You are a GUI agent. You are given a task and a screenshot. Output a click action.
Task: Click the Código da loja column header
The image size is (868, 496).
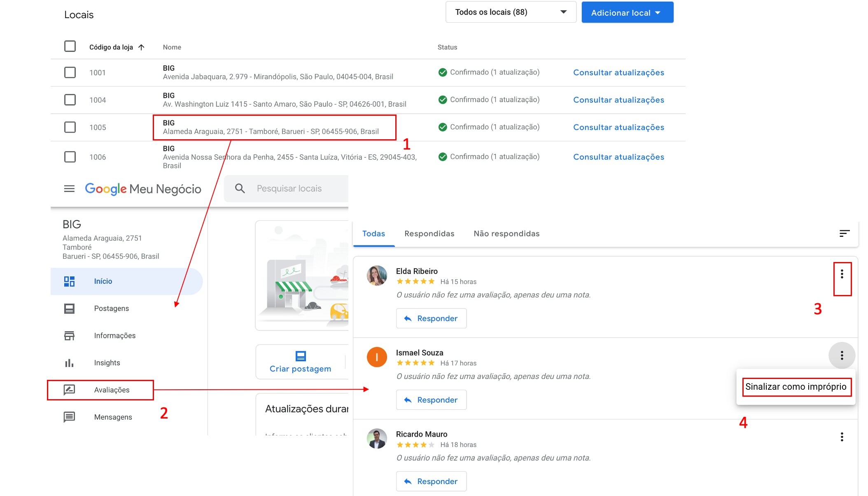pyautogui.click(x=111, y=47)
